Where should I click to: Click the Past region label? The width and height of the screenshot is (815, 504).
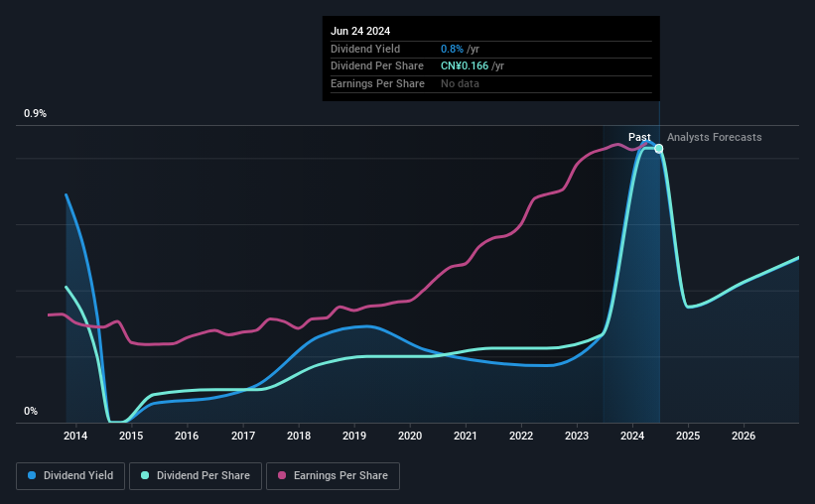[639, 137]
